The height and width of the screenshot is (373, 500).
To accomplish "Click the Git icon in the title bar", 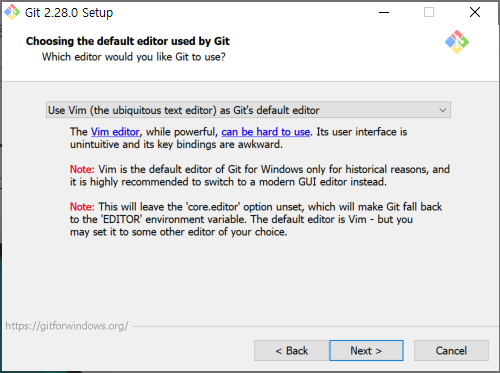I will pos(12,12).
